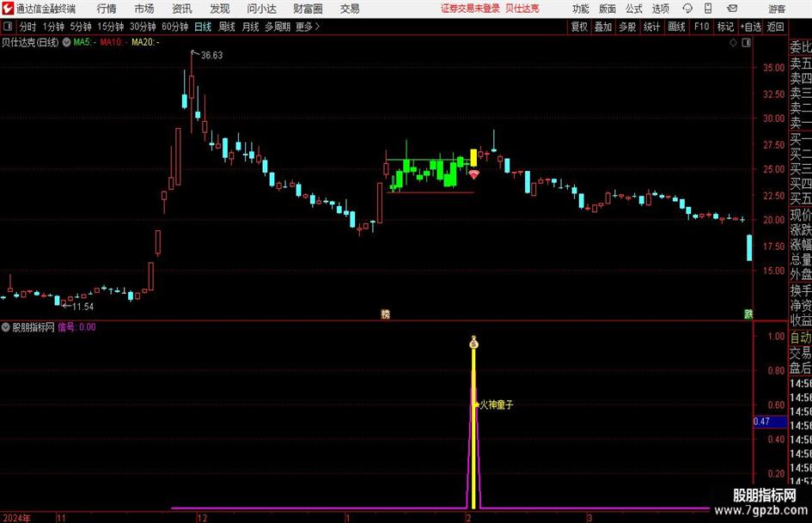Open the 资讯 menu
The image size is (812, 523).
[x=182, y=9]
